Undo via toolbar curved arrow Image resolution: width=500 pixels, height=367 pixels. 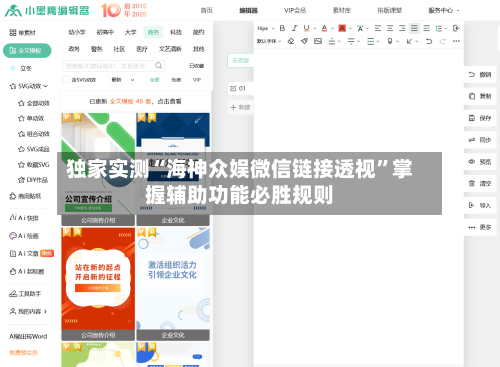tap(429, 41)
